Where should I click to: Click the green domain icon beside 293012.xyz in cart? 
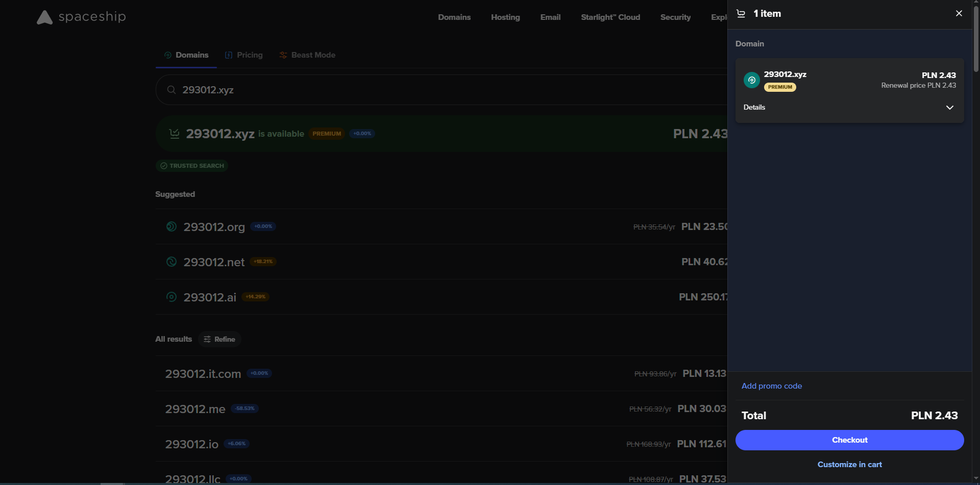pos(751,80)
